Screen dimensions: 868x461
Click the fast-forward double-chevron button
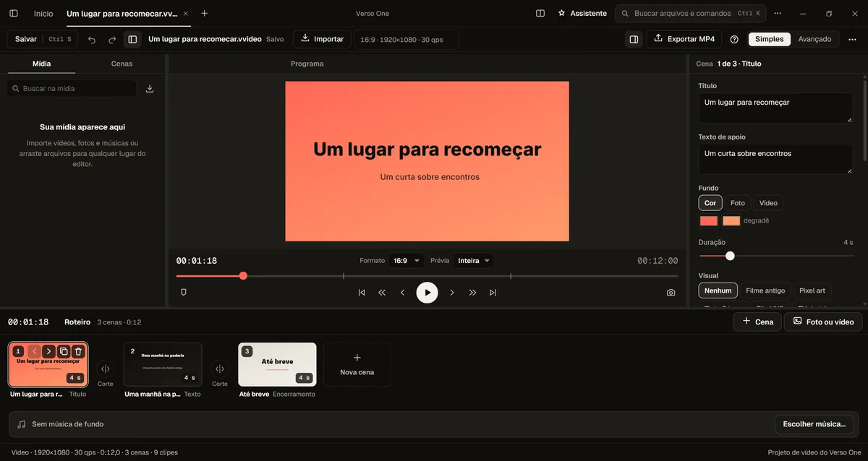[x=472, y=293]
